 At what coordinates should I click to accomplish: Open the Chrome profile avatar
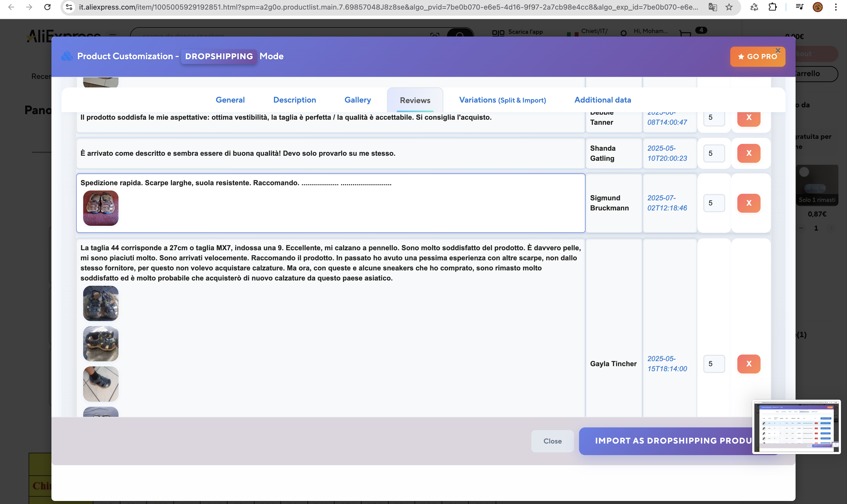click(x=818, y=7)
